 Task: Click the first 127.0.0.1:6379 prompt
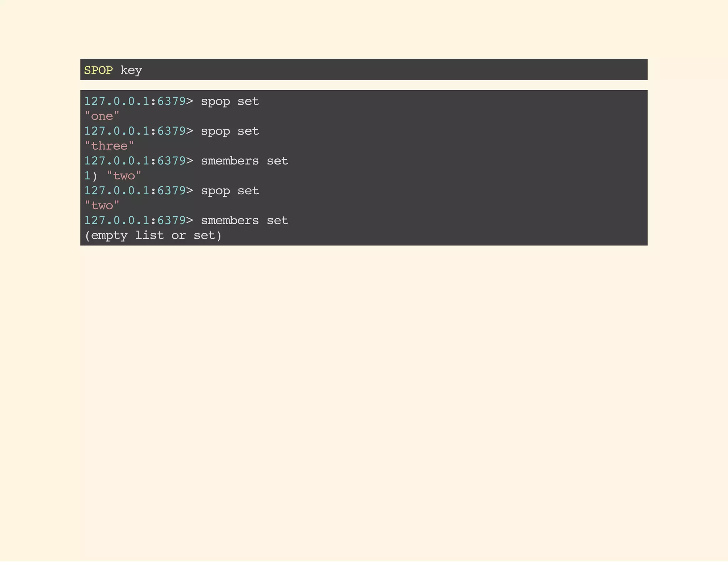click(135, 101)
